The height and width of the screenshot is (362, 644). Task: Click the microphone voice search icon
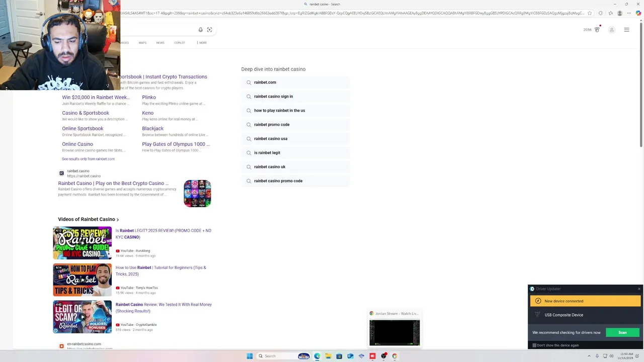coord(200,30)
